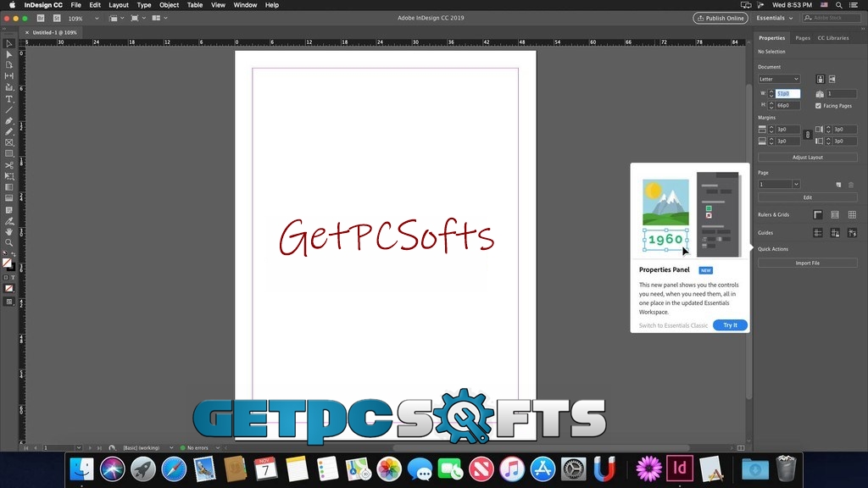Click the new page icon
Image resolution: width=868 pixels, height=488 pixels.
(838, 185)
